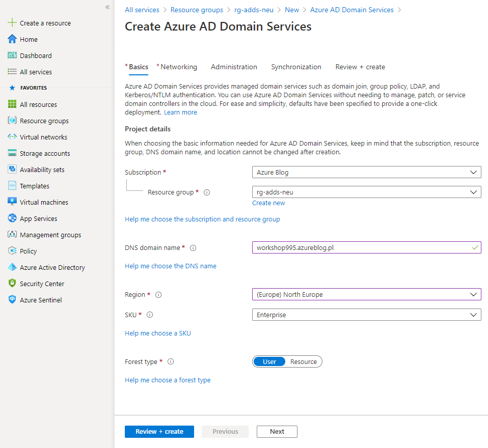
Task: Open Storage accounts
Action: point(45,153)
